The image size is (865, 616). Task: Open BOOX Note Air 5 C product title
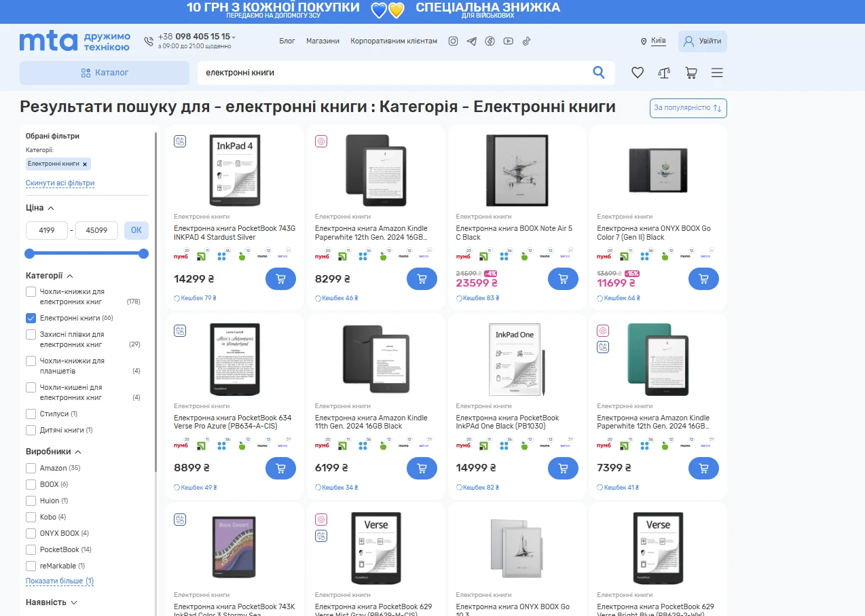tap(514, 233)
